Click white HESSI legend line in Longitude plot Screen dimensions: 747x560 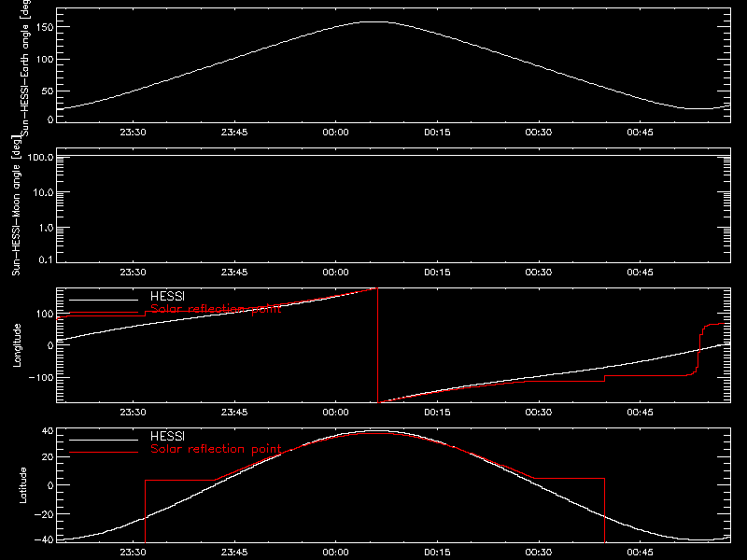coord(104,300)
